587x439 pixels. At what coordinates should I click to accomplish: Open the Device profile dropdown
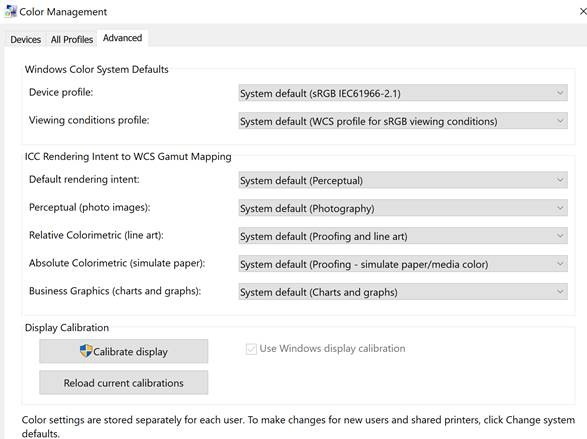(403, 93)
